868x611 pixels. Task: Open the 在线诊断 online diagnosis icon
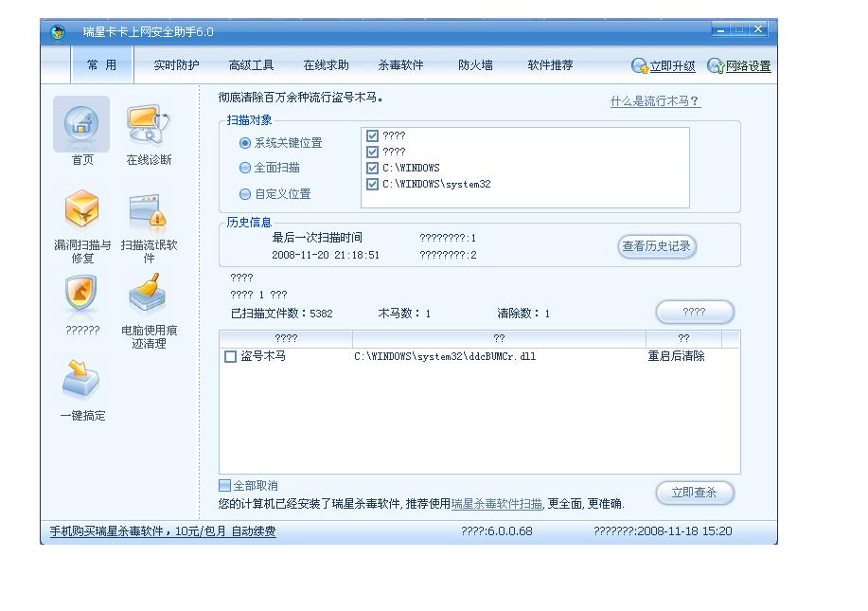pos(148,125)
